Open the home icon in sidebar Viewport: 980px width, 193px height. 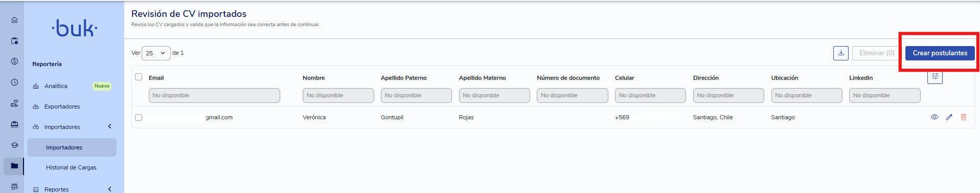(14, 20)
